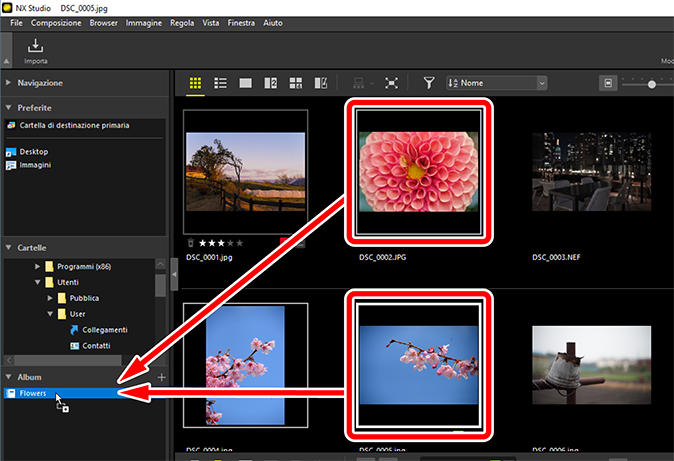Switch to single image viewer mode
The width and height of the screenshot is (674, 461).
point(245,83)
